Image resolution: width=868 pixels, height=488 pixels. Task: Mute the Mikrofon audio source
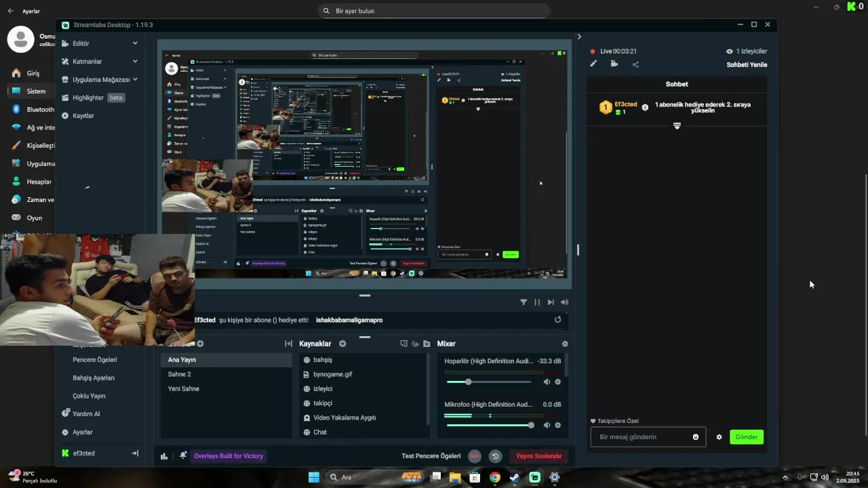tap(547, 425)
